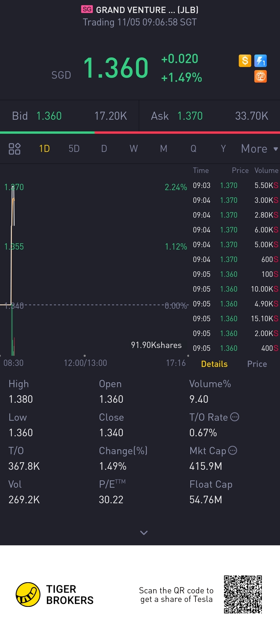Tap the Tesla share QR code
Screen dimensions: 280x644
point(243,594)
